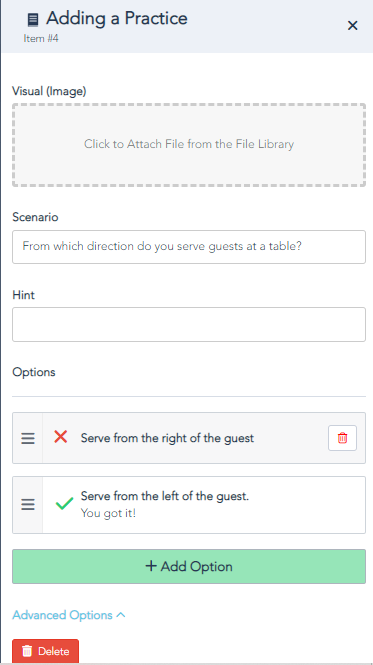Delete the 'Serve from the right' option via trash icon
Image resolution: width=373 pixels, height=665 pixels.
(x=342, y=438)
